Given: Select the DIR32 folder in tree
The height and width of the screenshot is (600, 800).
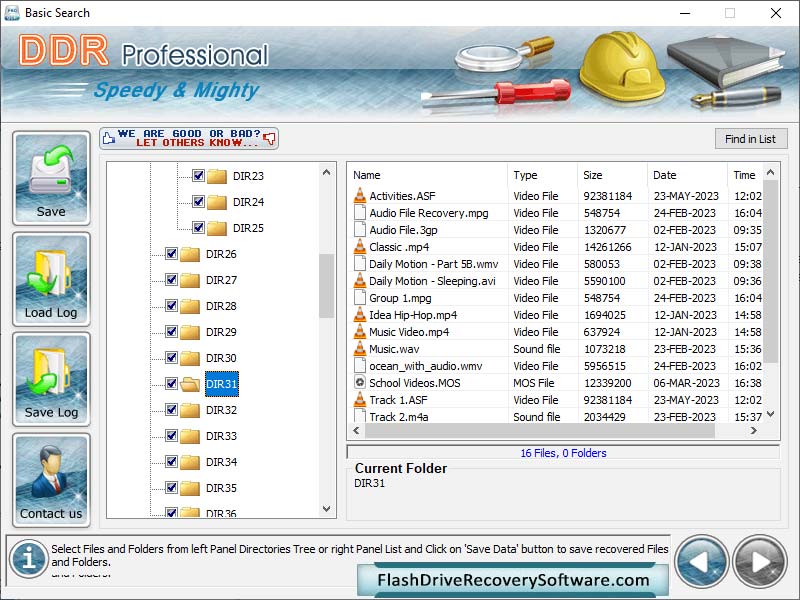Looking at the screenshot, I should click(x=221, y=410).
